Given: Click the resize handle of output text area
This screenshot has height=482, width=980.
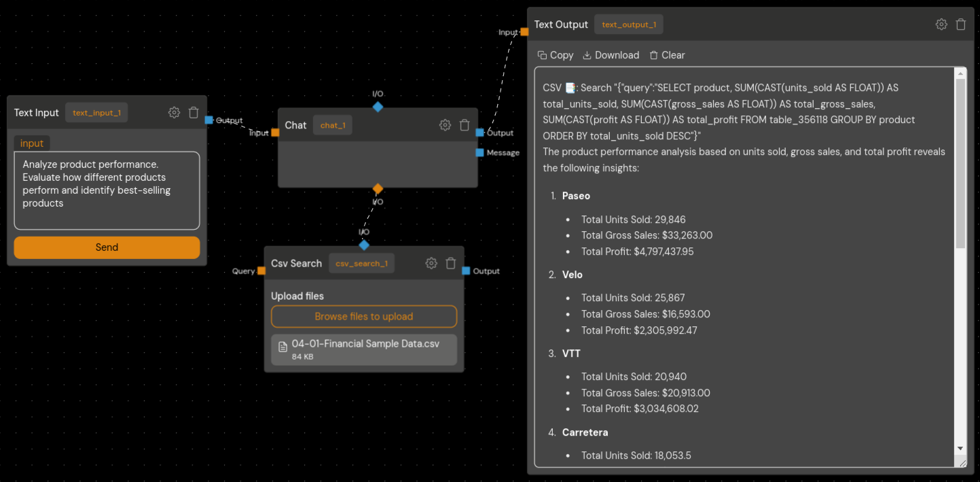Looking at the screenshot, I should click(x=961, y=462).
